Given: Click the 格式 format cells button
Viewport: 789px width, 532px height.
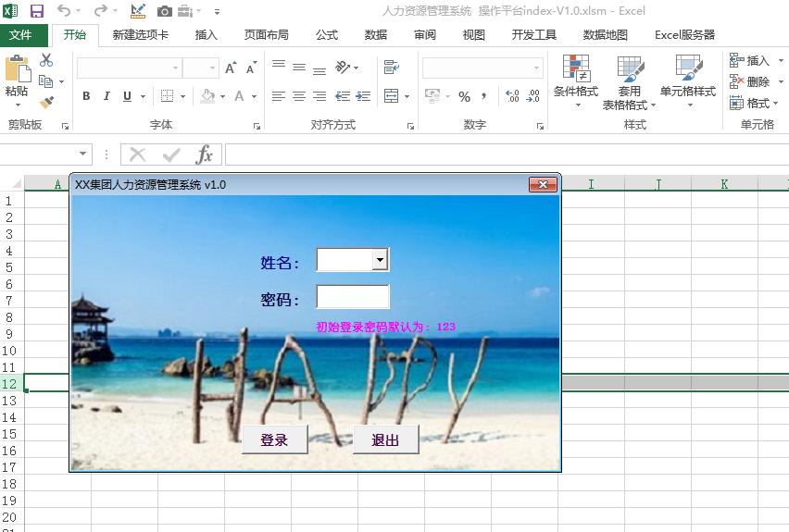Looking at the screenshot, I should pyautogui.click(x=750, y=104).
